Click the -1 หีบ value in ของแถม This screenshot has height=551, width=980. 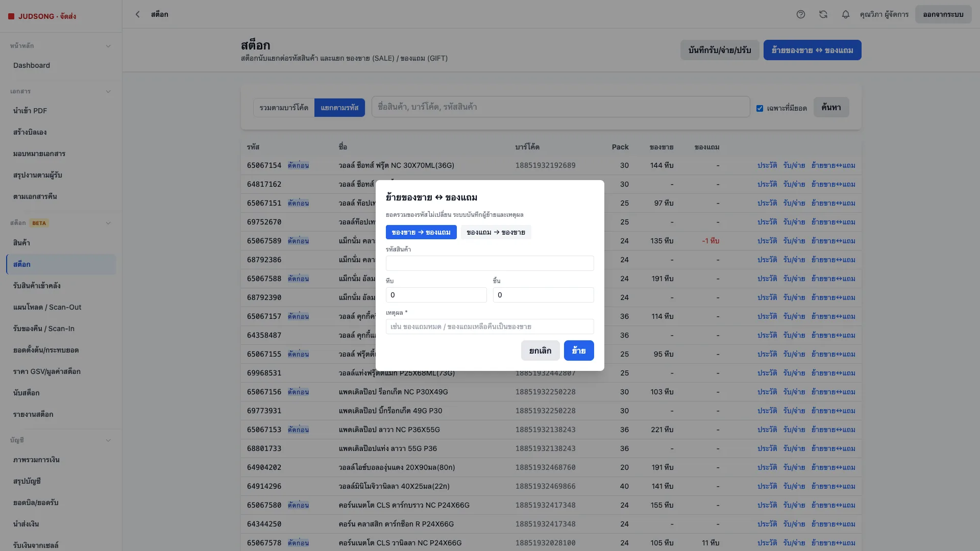710,241
